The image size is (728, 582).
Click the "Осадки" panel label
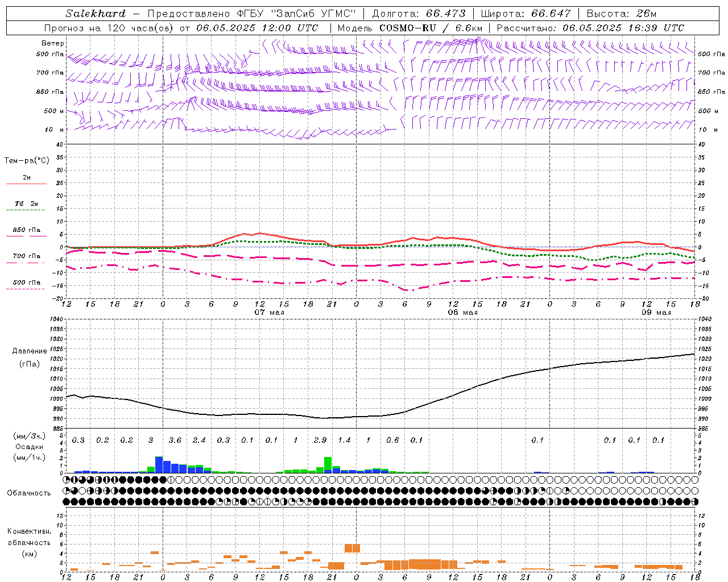29,447
